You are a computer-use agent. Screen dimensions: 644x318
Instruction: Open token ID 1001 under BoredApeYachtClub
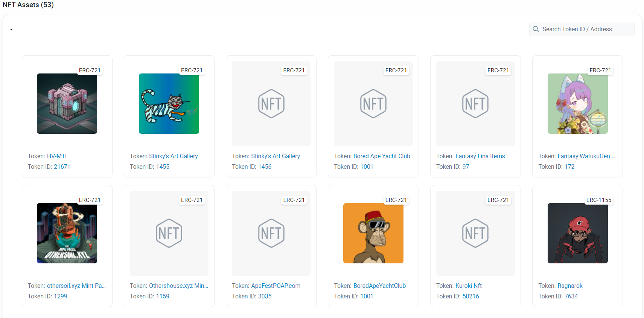pos(367,296)
